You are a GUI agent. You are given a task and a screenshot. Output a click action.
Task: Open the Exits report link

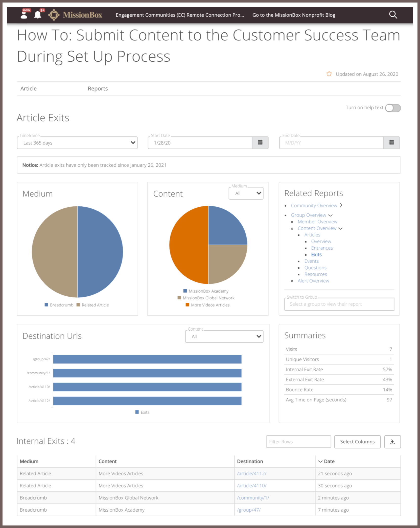click(x=316, y=254)
